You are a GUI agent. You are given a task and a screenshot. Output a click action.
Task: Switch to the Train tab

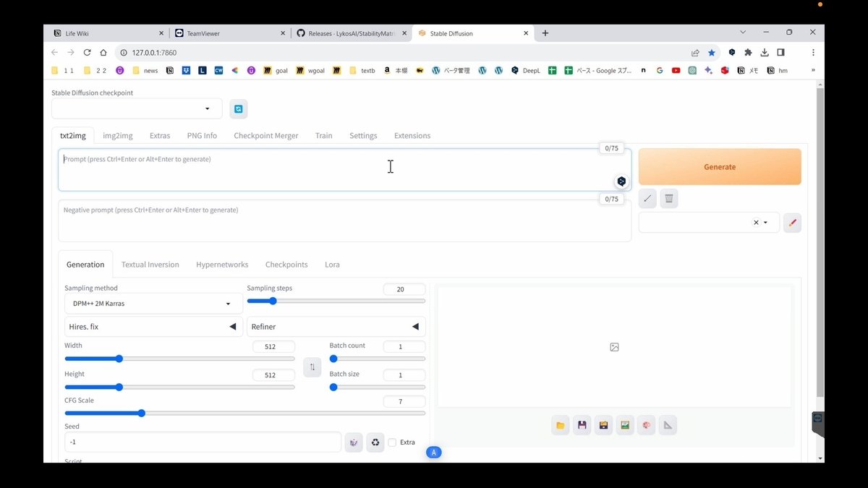(x=323, y=136)
